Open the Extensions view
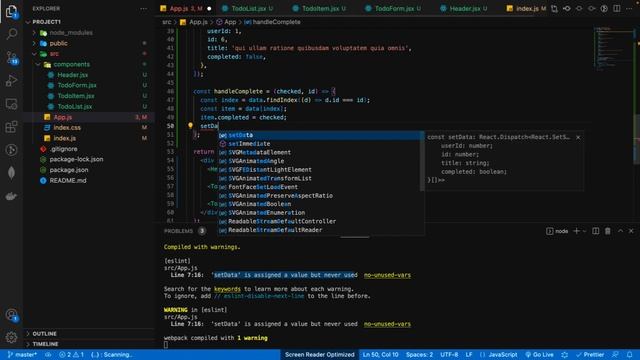Viewport: 640px width, 360px height. pos(11,127)
